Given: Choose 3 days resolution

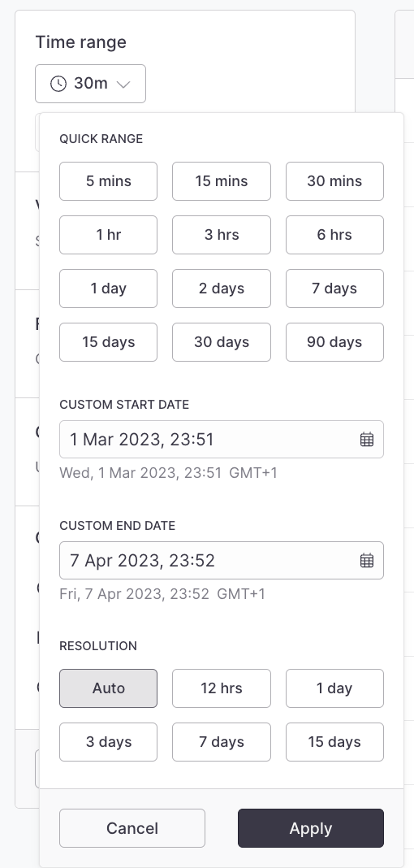Looking at the screenshot, I should point(108,742).
